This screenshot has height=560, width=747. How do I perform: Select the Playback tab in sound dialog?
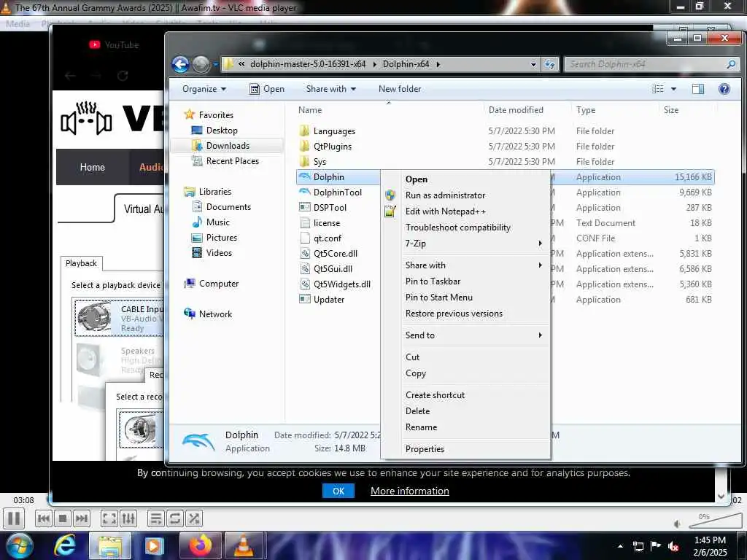[81, 263]
